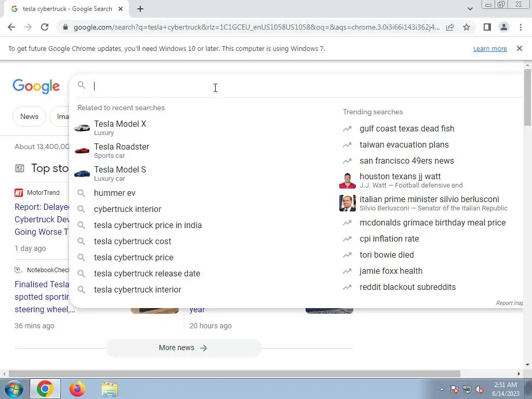Click the scroll down arrow
The height and width of the screenshot is (399, 532).
tap(527, 365)
